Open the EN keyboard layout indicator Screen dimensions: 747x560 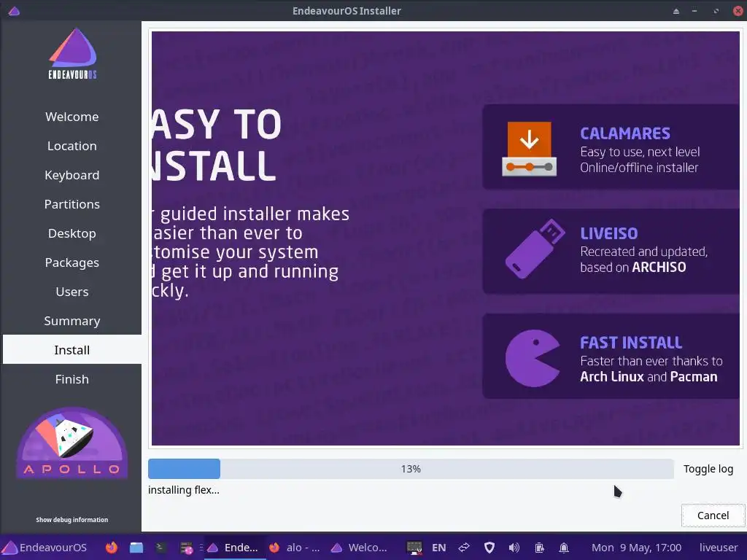pos(438,548)
